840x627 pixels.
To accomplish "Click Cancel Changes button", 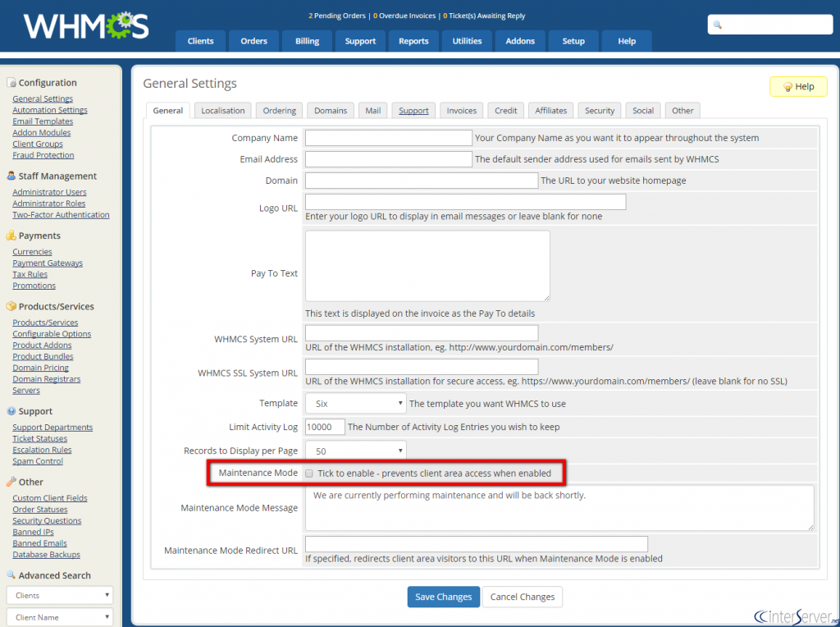I will click(x=523, y=597).
